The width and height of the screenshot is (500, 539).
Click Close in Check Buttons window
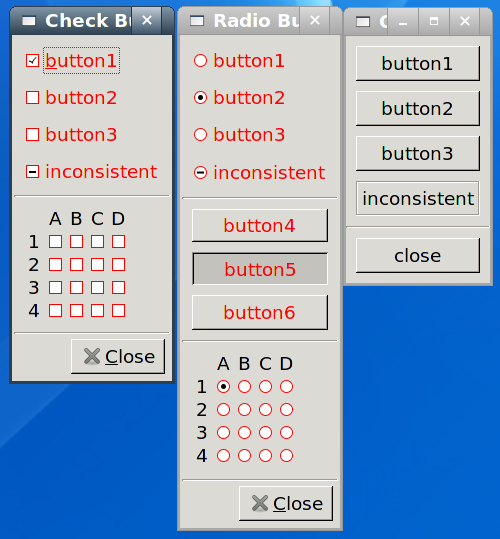(118, 356)
